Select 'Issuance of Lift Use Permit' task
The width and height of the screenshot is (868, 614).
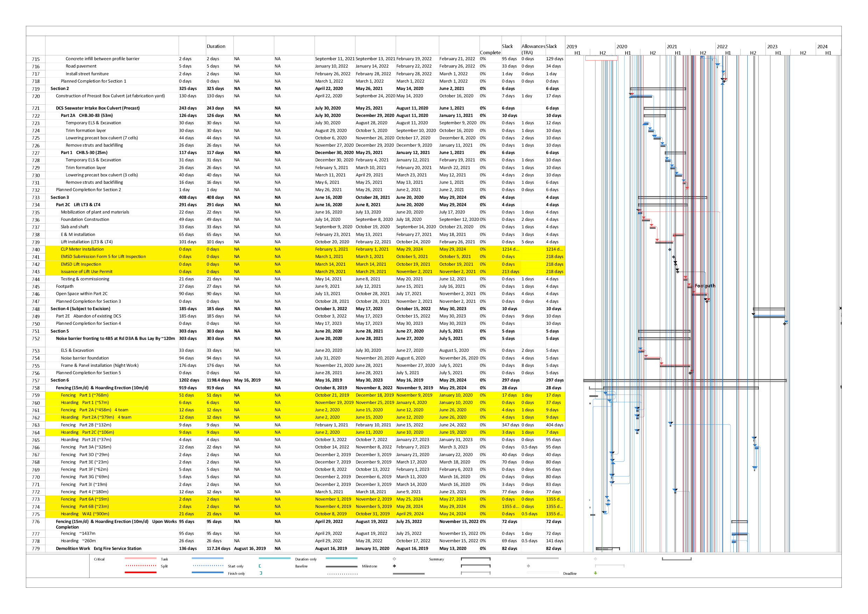[x=86, y=271]
